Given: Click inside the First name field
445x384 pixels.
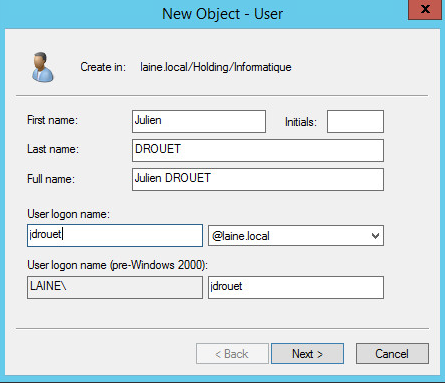Looking at the screenshot, I should tap(199, 121).
